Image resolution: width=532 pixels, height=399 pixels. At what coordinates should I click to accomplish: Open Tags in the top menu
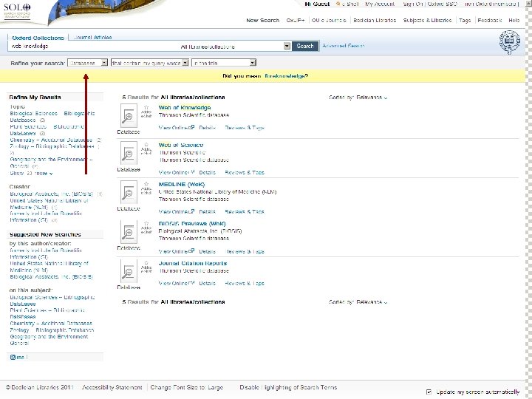[465, 21]
